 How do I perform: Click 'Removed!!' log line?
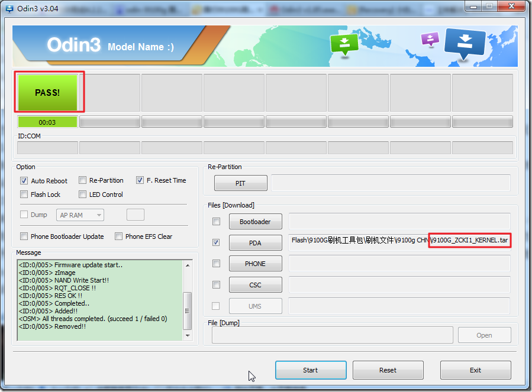[52, 326]
